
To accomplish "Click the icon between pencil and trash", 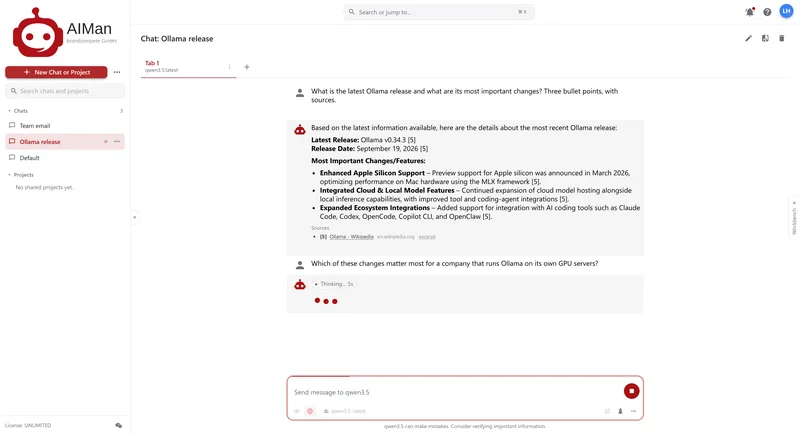I will coord(765,38).
